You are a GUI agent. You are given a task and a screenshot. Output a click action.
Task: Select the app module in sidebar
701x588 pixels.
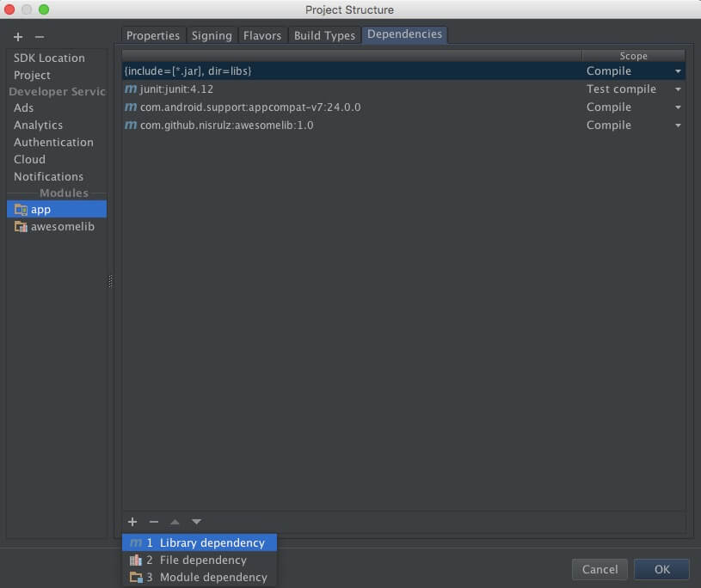(x=40, y=209)
